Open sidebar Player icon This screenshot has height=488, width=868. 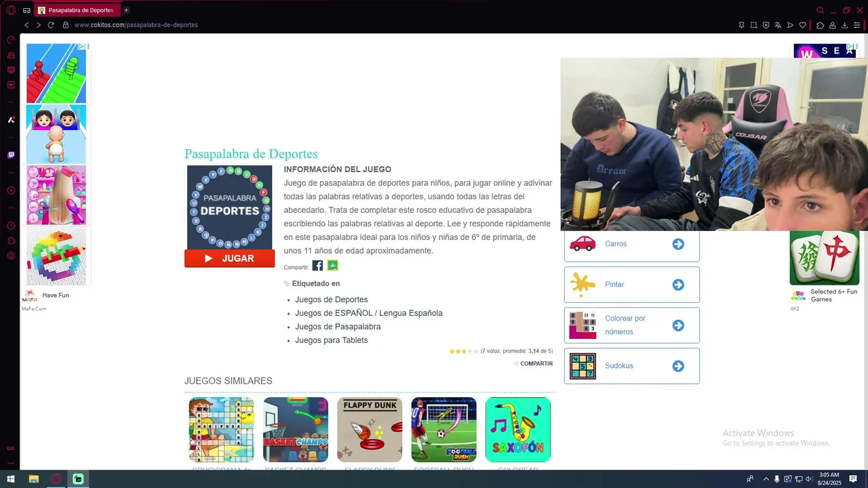(11, 190)
